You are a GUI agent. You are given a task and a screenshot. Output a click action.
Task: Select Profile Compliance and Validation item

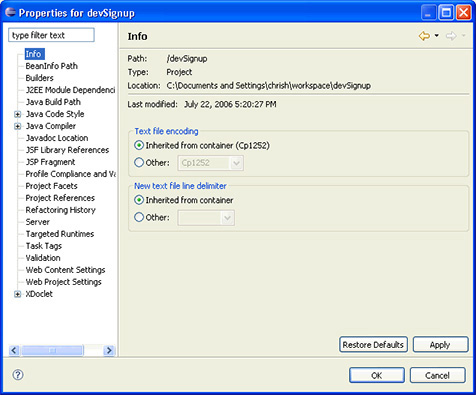pos(70,174)
